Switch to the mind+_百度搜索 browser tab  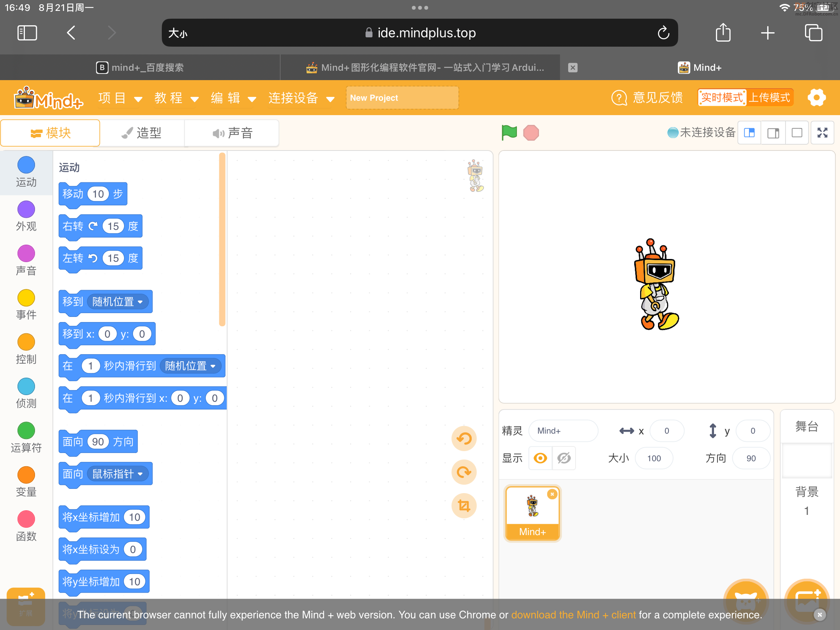140,68
